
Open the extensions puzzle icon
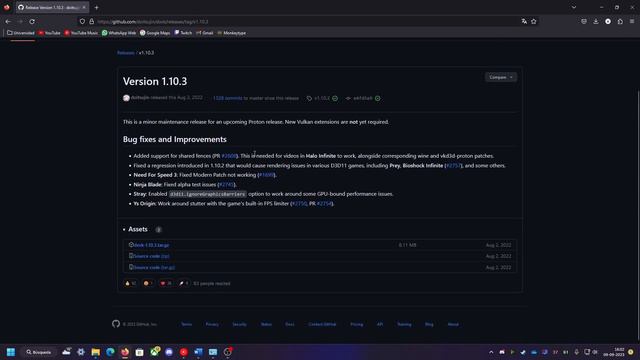click(620, 21)
